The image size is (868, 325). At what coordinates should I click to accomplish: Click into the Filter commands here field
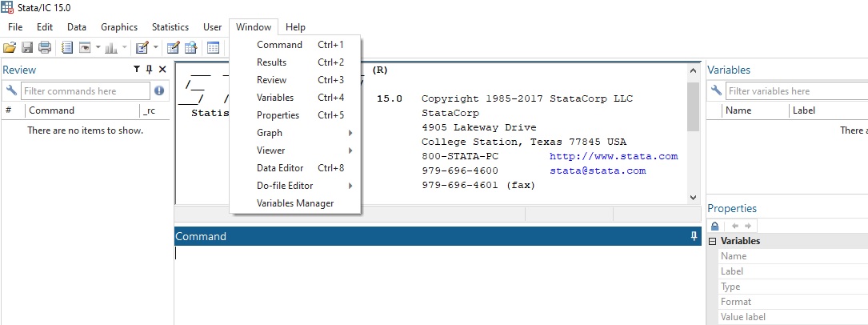86,90
